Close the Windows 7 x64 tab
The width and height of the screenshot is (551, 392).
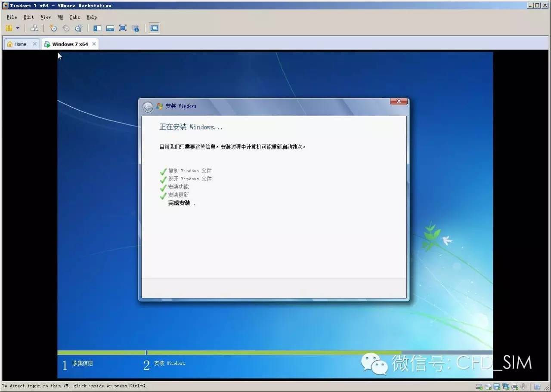pyautogui.click(x=94, y=44)
